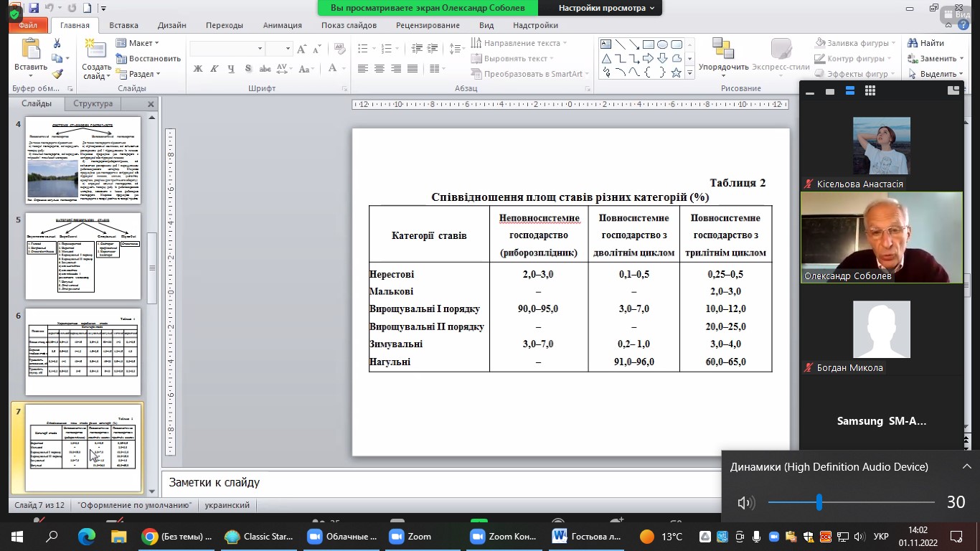Toggle italic (К) formatting
The height and width of the screenshot is (551, 980).
coord(215,69)
